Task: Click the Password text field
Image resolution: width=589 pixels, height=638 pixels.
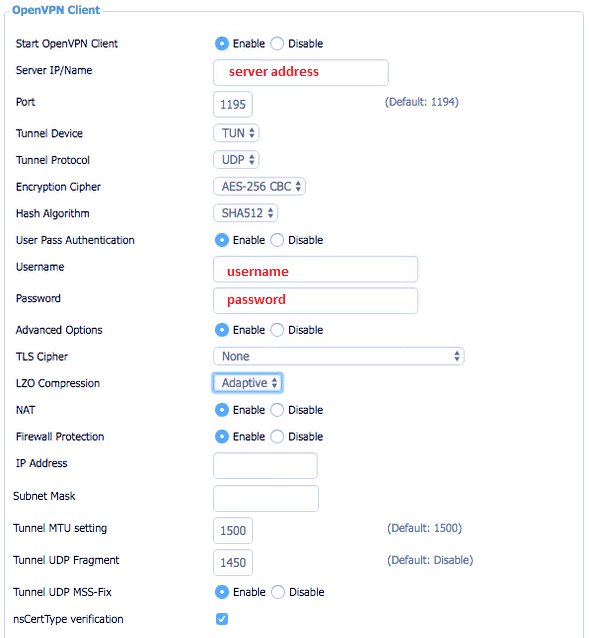Action: [x=315, y=301]
